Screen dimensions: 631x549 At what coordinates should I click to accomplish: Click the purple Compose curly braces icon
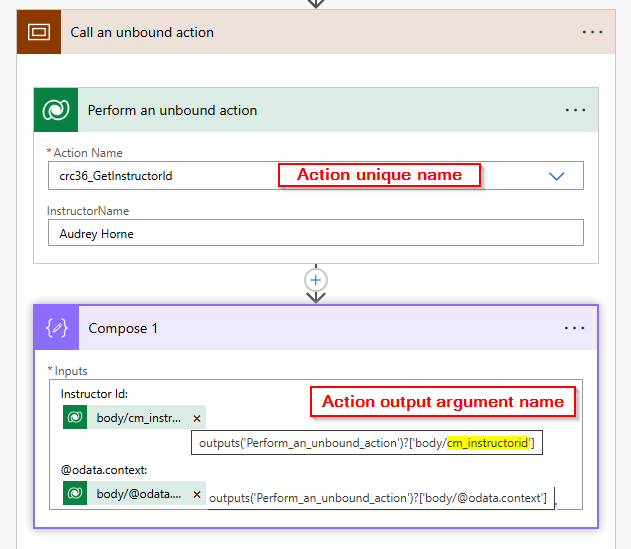click(56, 328)
